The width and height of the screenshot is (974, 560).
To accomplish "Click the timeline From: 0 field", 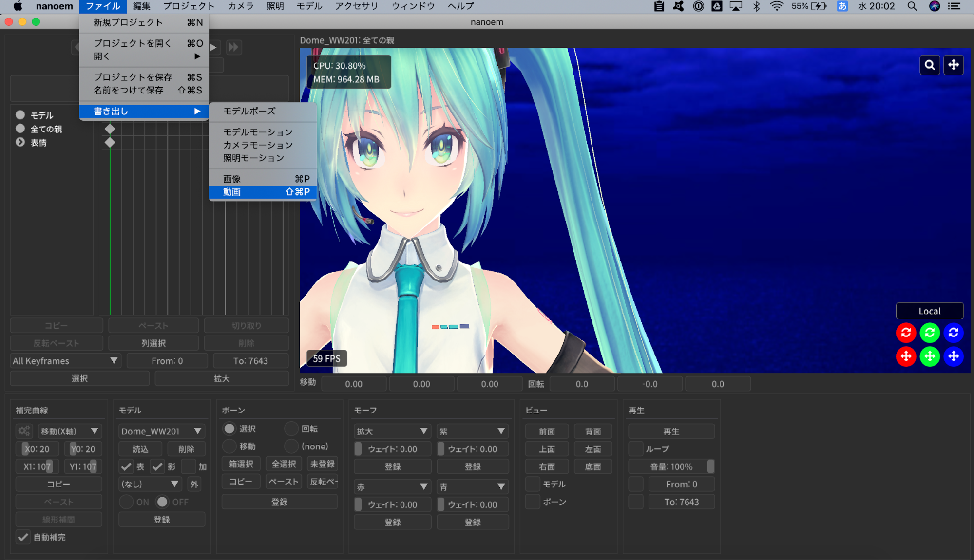I will click(x=167, y=361).
